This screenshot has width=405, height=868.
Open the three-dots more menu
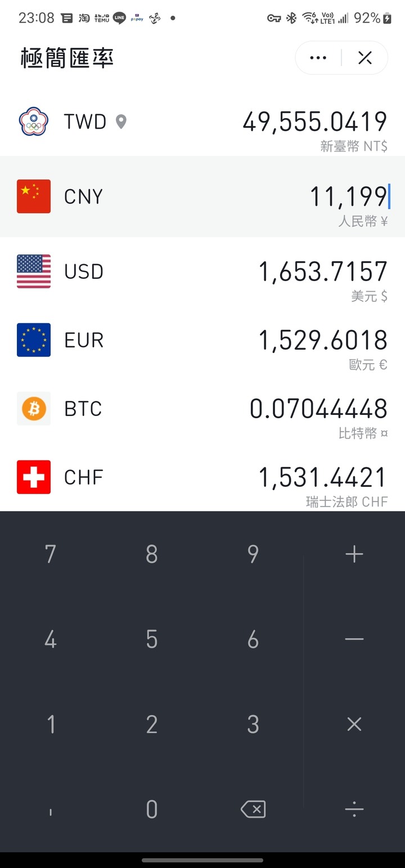coord(318,57)
